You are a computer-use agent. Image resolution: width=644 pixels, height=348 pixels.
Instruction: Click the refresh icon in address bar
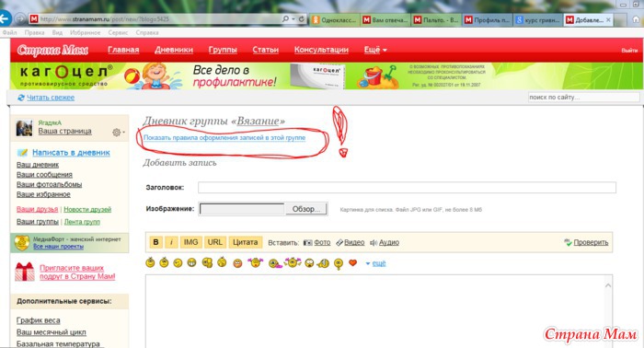301,19
